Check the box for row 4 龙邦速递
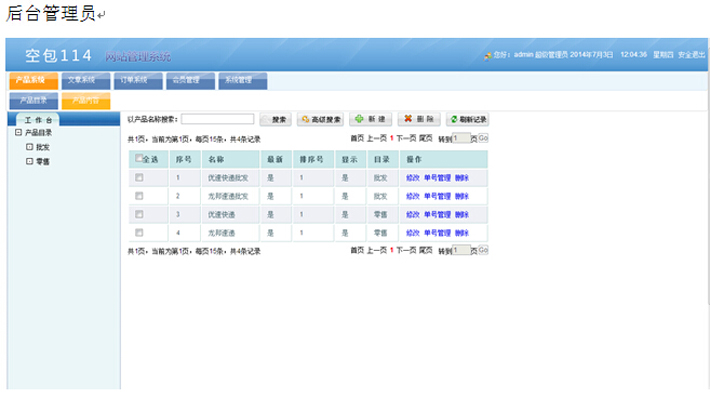Image resolution: width=710 pixels, height=398 pixels. tap(139, 233)
